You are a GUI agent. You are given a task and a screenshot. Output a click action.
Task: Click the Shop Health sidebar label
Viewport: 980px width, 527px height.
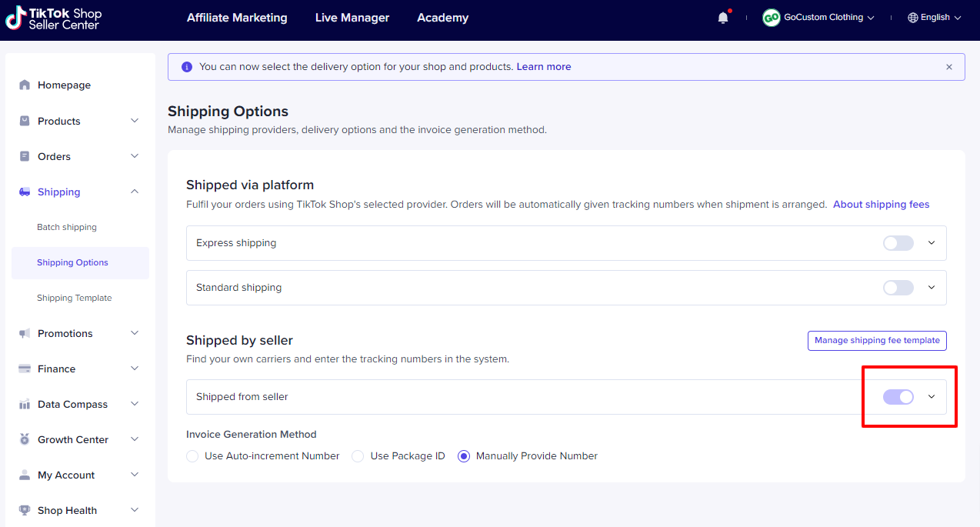point(68,510)
